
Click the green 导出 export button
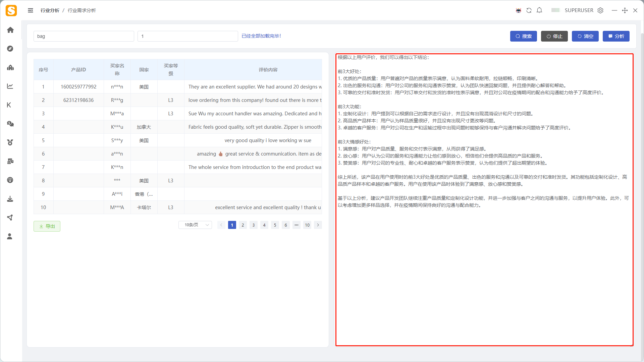[47, 226]
